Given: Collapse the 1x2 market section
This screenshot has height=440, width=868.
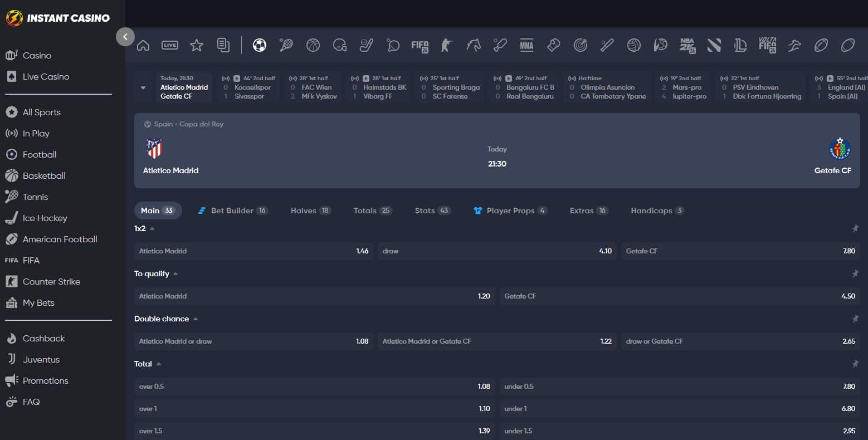Looking at the screenshot, I should (152, 228).
